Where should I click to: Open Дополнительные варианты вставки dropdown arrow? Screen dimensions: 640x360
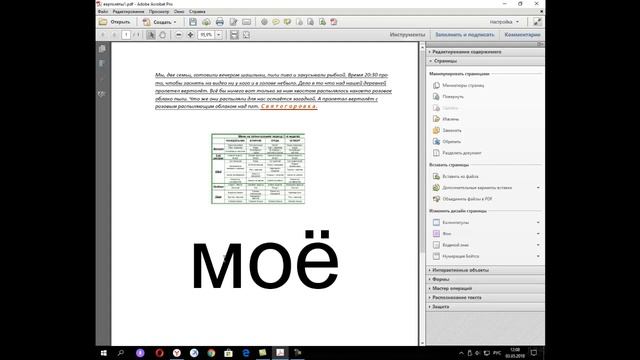point(538,188)
